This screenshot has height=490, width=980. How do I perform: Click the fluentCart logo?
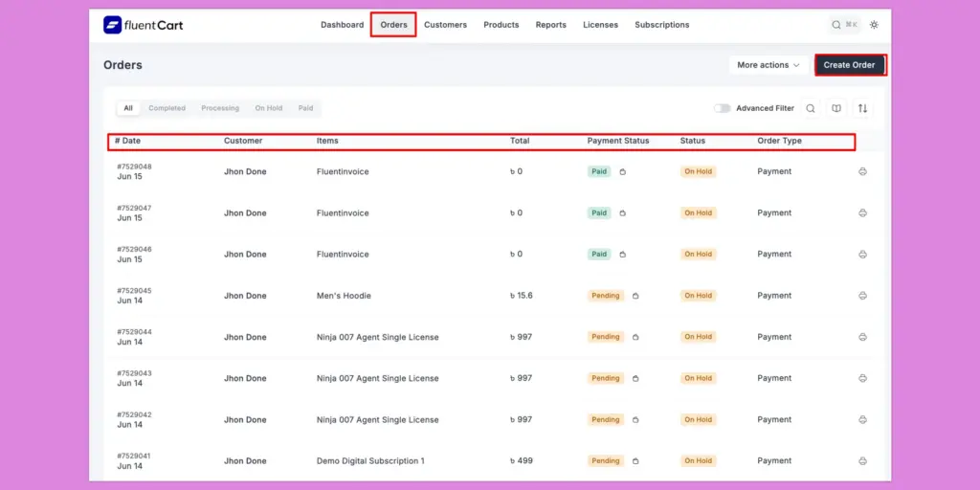tap(144, 25)
